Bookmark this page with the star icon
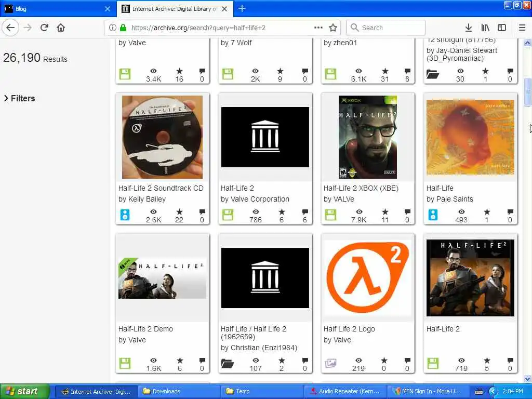The image size is (532, 399). pyautogui.click(x=333, y=28)
